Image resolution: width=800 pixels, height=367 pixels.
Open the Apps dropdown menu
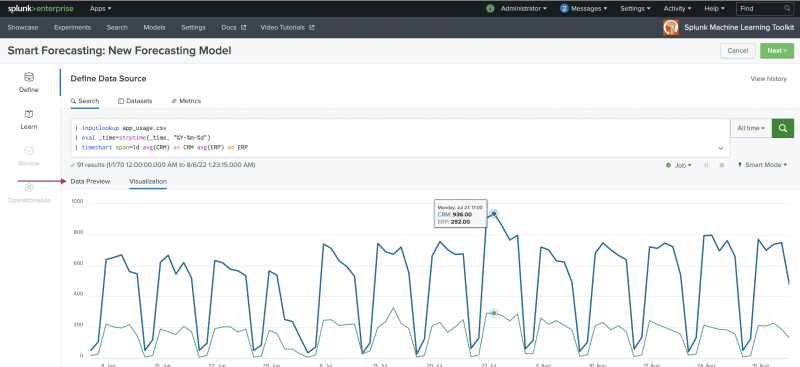pos(101,9)
